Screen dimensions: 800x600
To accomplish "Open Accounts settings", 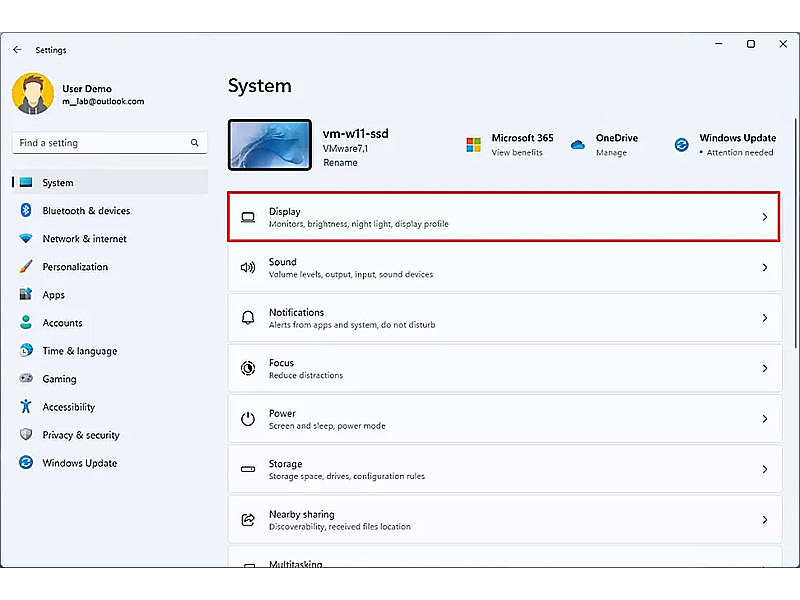I will click(x=110, y=322).
